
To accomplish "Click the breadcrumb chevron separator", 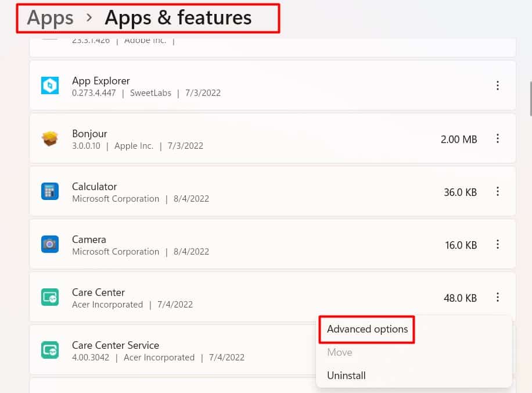I will tap(89, 17).
